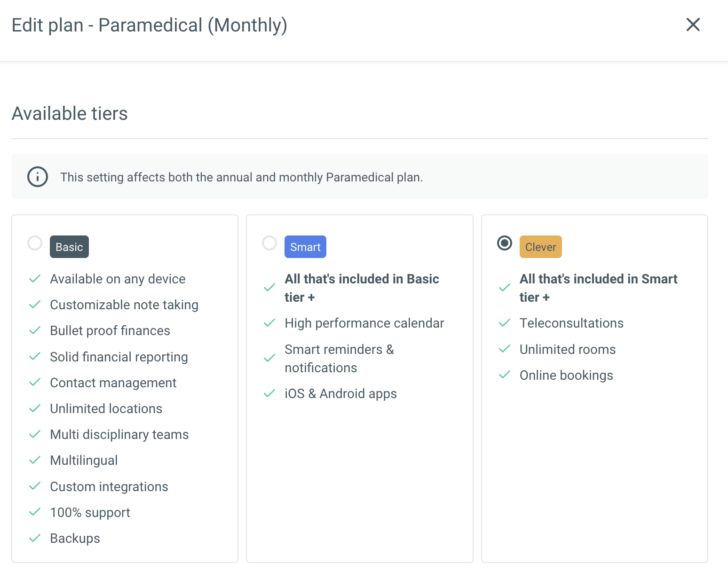Click the dark Basic tier badge

click(69, 247)
